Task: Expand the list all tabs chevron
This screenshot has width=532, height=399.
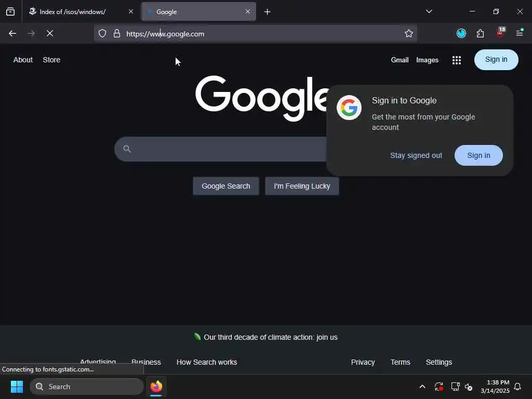Action: (429, 11)
